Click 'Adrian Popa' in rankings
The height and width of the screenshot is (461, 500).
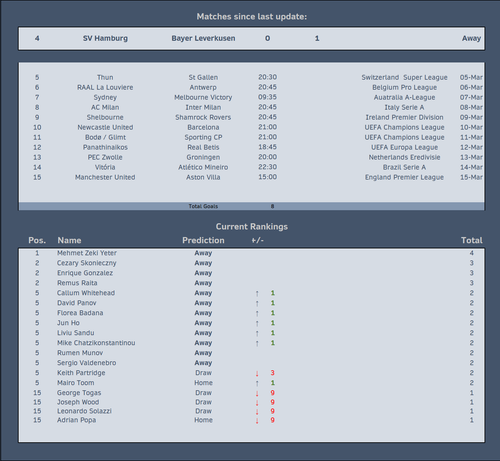click(x=77, y=420)
